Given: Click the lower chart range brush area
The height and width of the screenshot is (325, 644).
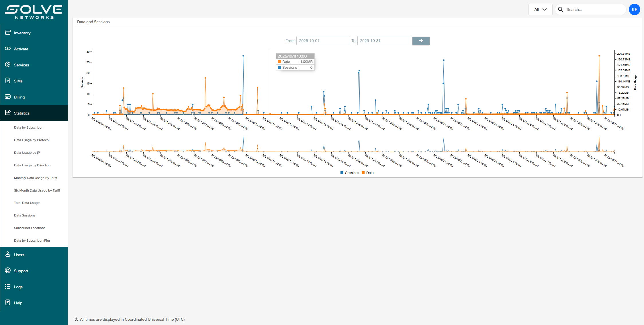Looking at the screenshot, I should tap(353, 145).
